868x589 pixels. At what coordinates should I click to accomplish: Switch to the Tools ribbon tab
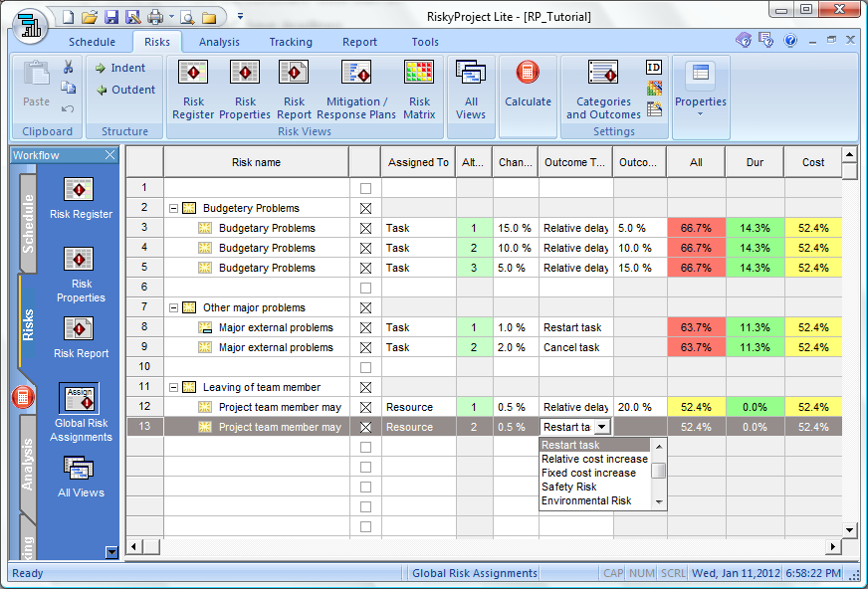[425, 42]
